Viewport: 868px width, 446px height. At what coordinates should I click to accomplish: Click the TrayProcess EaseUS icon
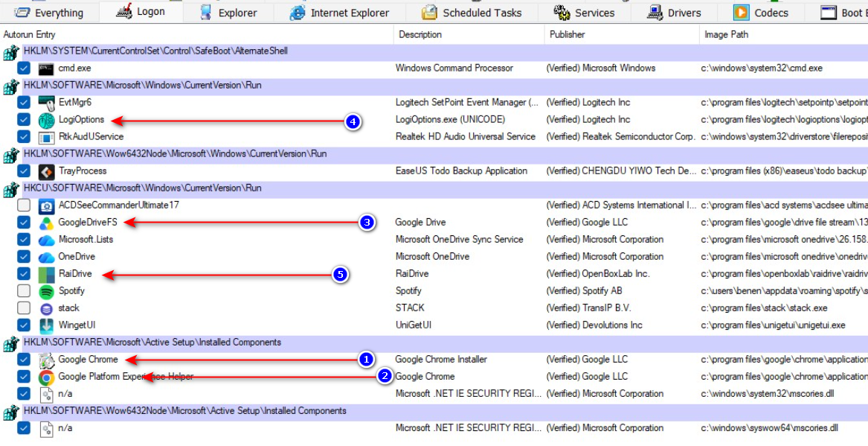point(46,171)
